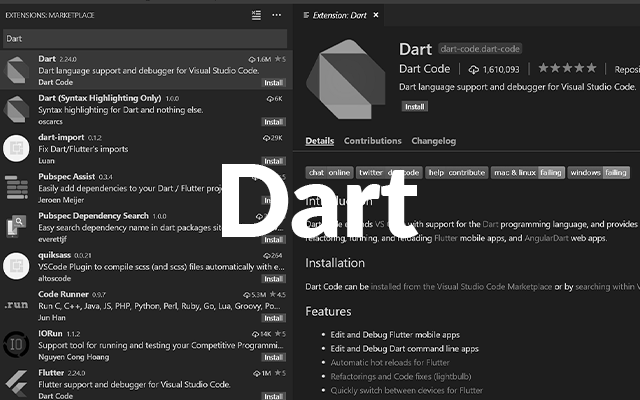Image resolution: width=640 pixels, height=400 pixels.
Task: Click the page icon on Extension: Dart tab
Action: click(306, 15)
